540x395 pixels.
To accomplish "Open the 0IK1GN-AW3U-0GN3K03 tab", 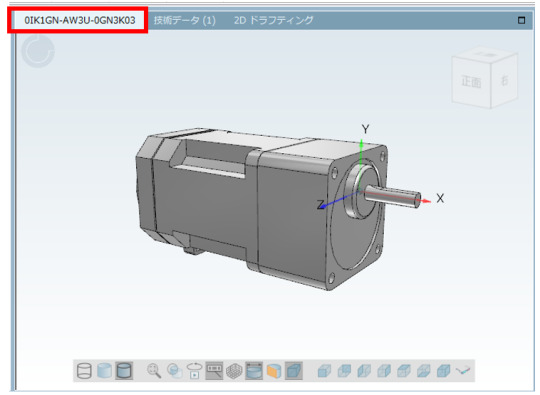I will [80, 20].
